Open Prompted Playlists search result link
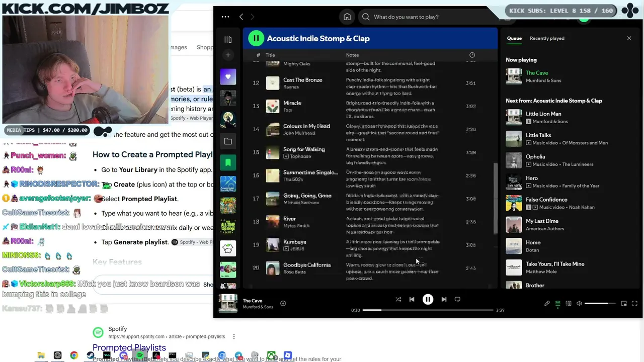 click(x=129, y=347)
